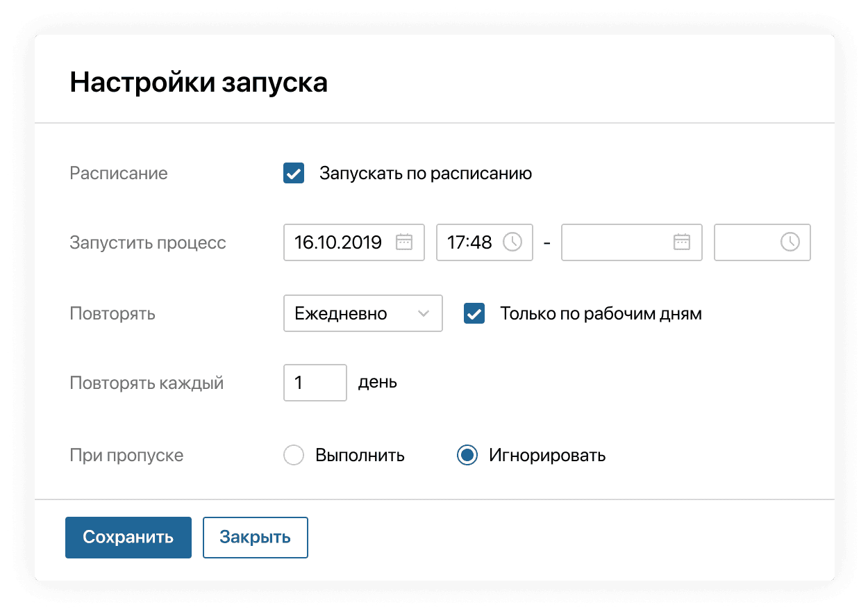The height and width of the screenshot is (614, 868).
Task: Click the repeat interval field containing 1
Action: coord(315,382)
